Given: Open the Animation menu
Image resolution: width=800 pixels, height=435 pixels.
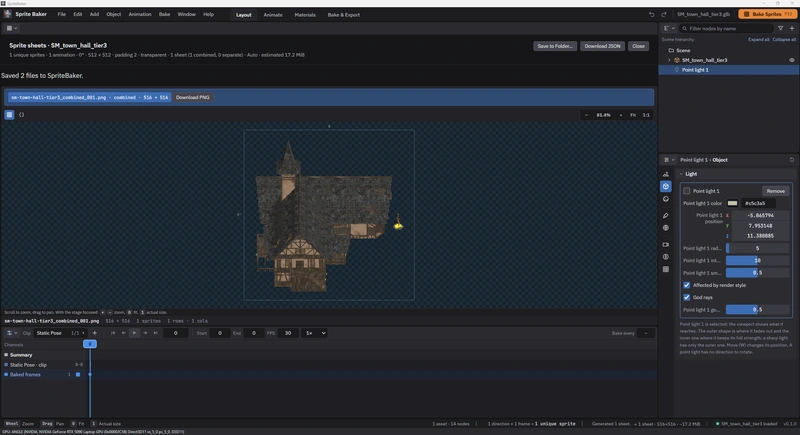Looking at the screenshot, I should coord(140,14).
